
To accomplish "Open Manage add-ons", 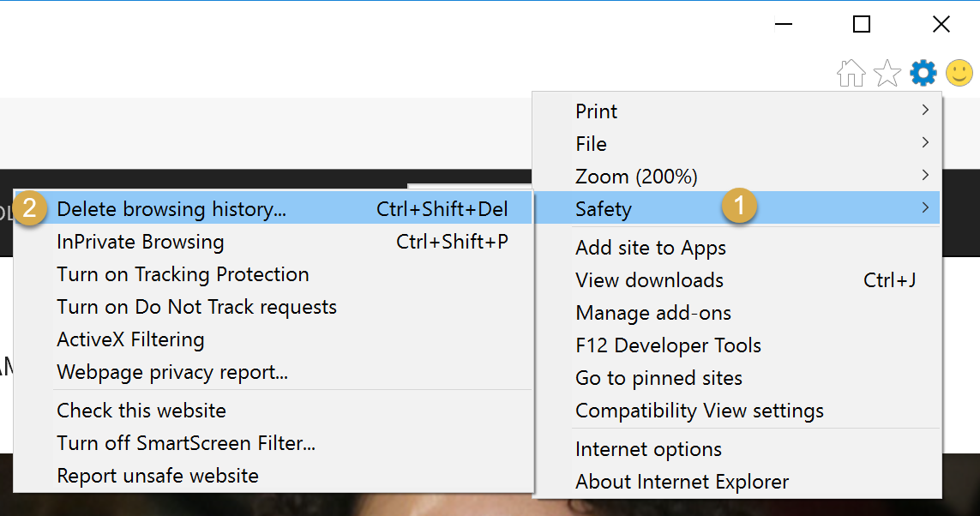I will (x=737, y=312).
